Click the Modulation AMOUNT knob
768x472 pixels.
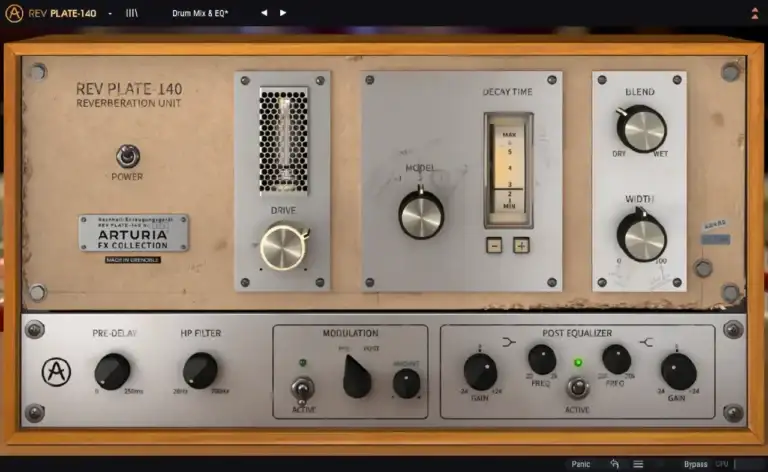(x=406, y=383)
